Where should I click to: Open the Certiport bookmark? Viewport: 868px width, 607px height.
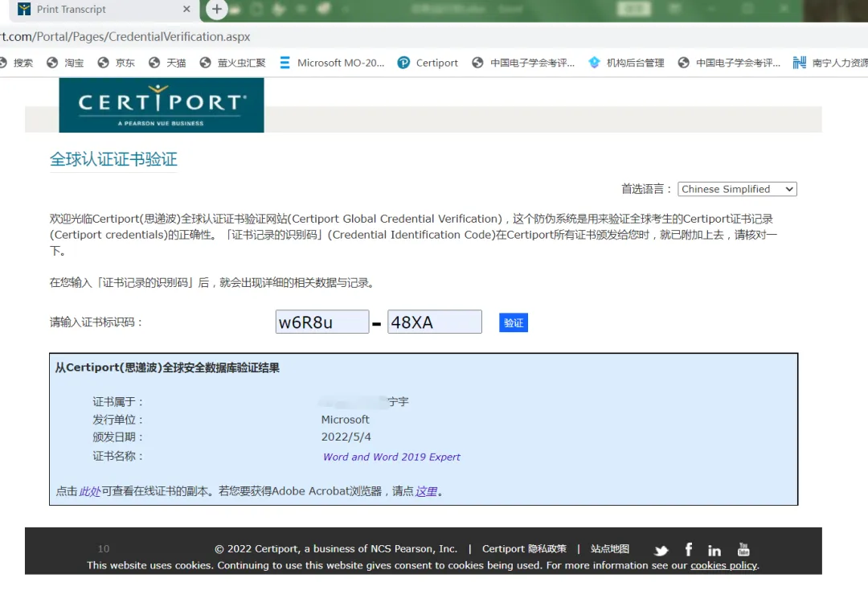click(x=428, y=63)
